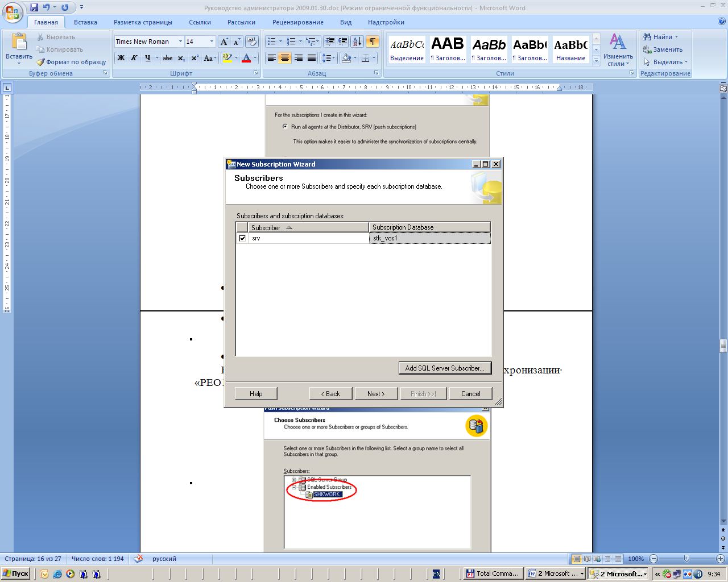Screen dimensions: 728x582
Task: Decrease paragraph indent
Action: 330,41
